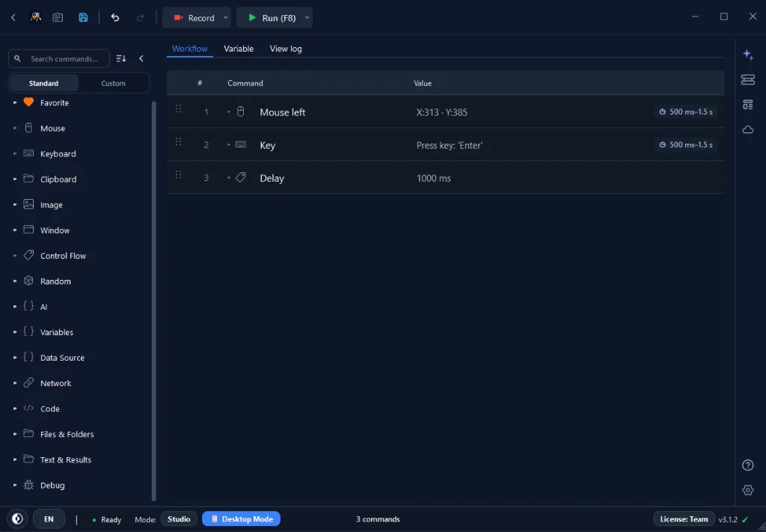Viewport: 766px width, 532px height.
Task: Change language with the EN button
Action: pos(49,519)
